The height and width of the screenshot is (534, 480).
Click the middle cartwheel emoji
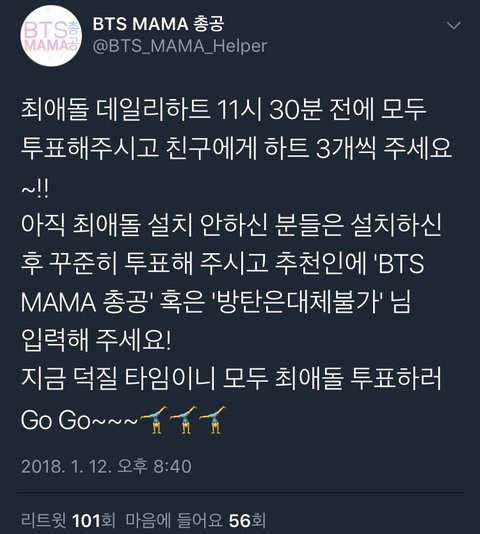click(x=184, y=419)
